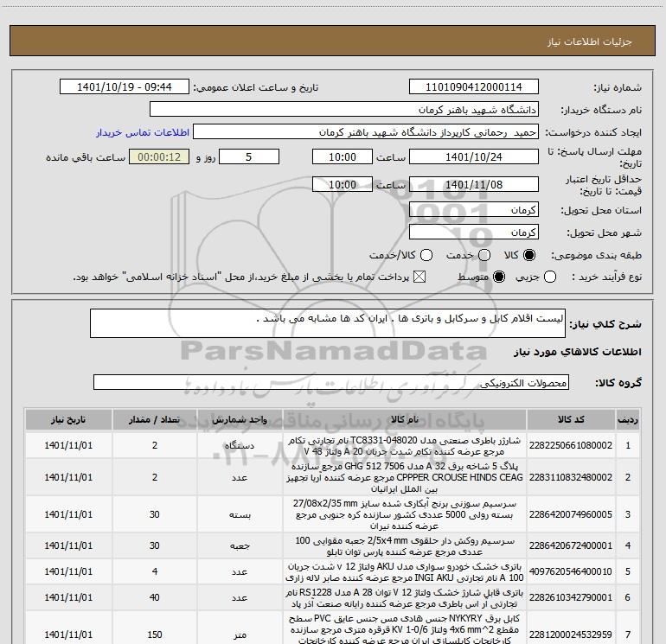Click unit 'بسته' in row 3

[x=240, y=514]
